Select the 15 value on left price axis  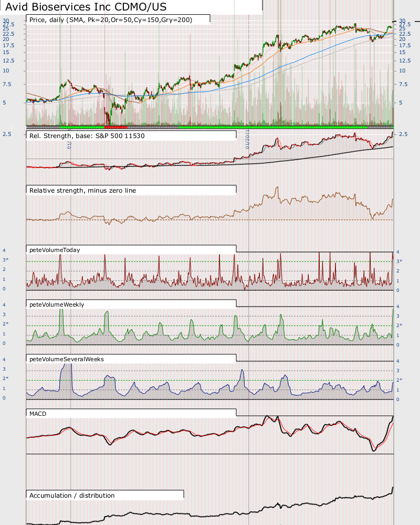click(6, 52)
